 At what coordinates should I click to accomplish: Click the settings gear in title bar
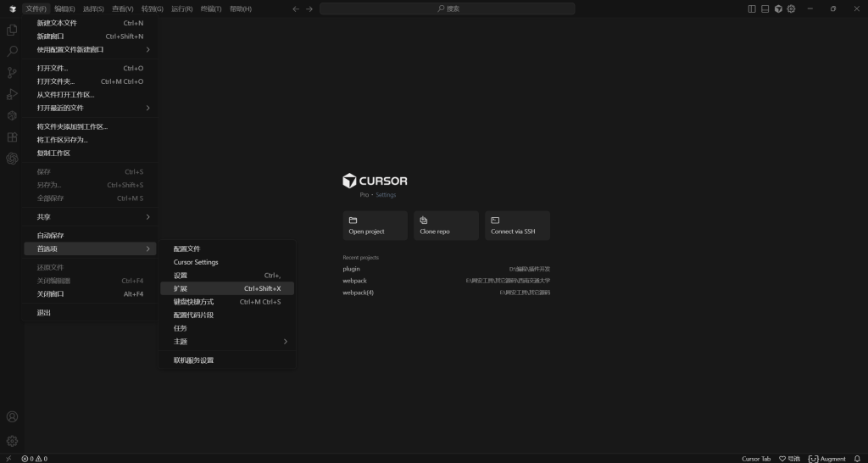pos(791,8)
